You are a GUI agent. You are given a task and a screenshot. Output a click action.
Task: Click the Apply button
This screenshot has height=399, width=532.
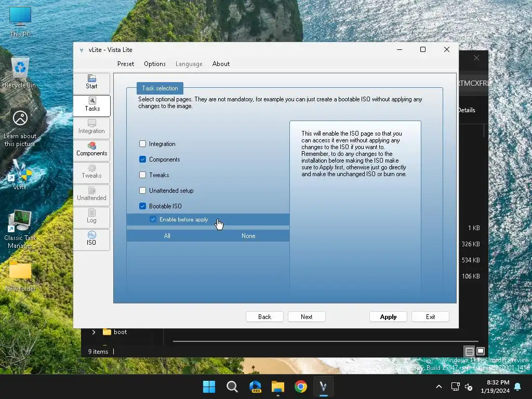(x=388, y=317)
